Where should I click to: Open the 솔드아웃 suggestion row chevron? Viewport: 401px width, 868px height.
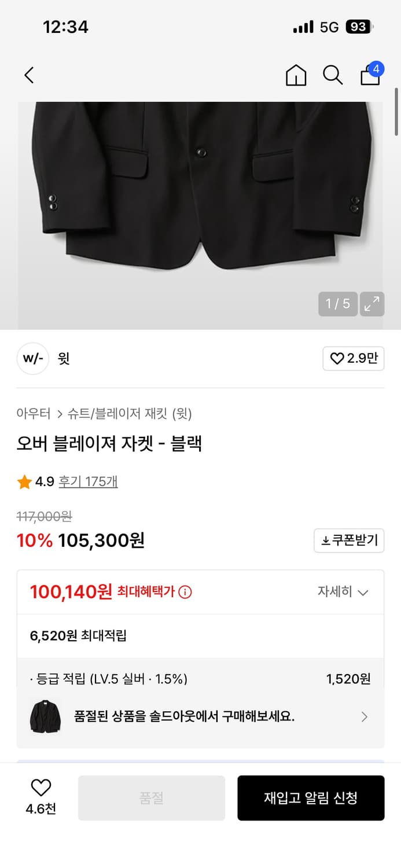click(x=365, y=716)
